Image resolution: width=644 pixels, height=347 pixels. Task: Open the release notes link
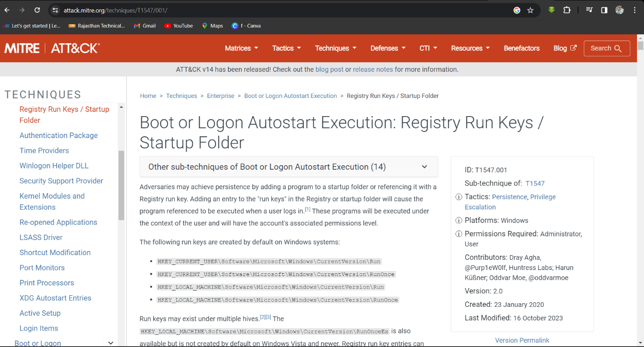pos(372,69)
